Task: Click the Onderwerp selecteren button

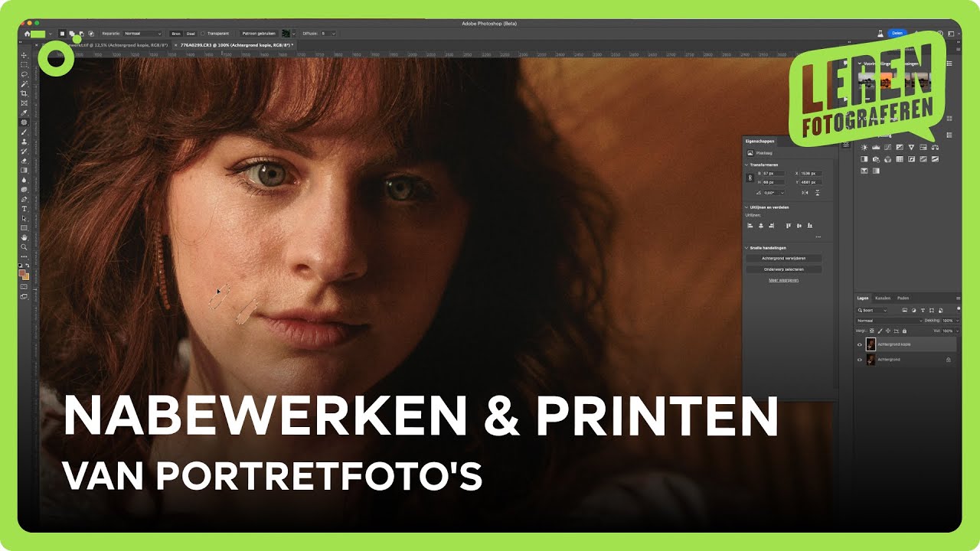Action: 783,269
